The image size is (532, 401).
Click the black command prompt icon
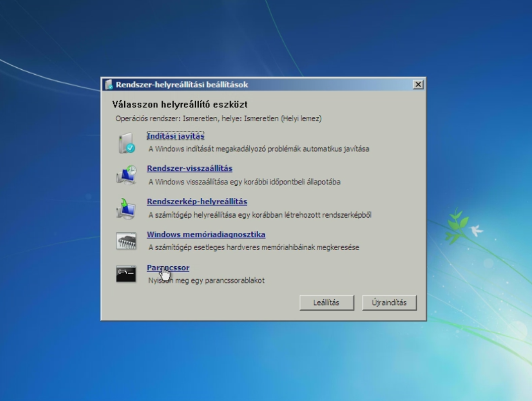(126, 274)
